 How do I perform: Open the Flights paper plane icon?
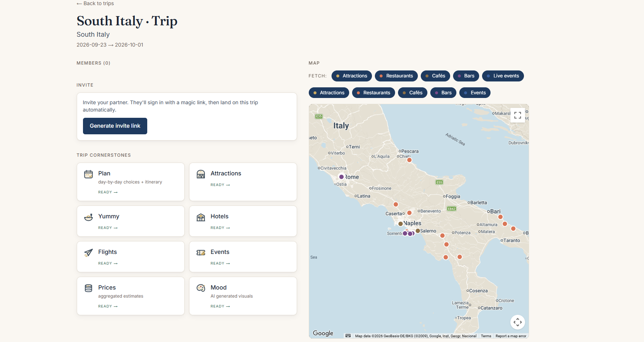pyautogui.click(x=88, y=253)
